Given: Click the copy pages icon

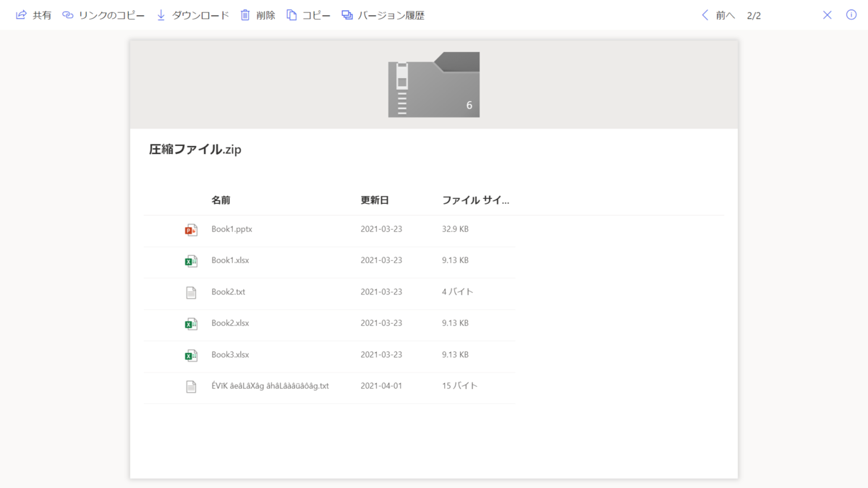Looking at the screenshot, I should tap(292, 14).
